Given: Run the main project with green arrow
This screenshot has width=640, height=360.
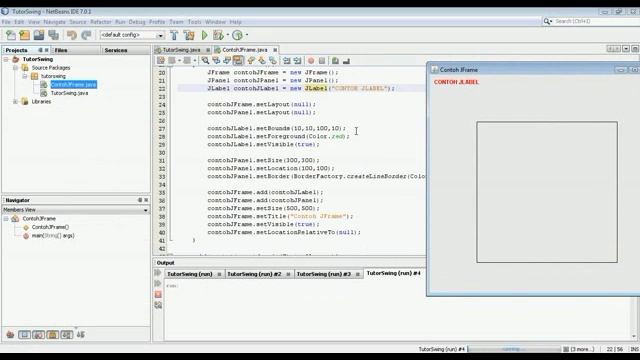Looking at the screenshot, I should pos(204,35).
